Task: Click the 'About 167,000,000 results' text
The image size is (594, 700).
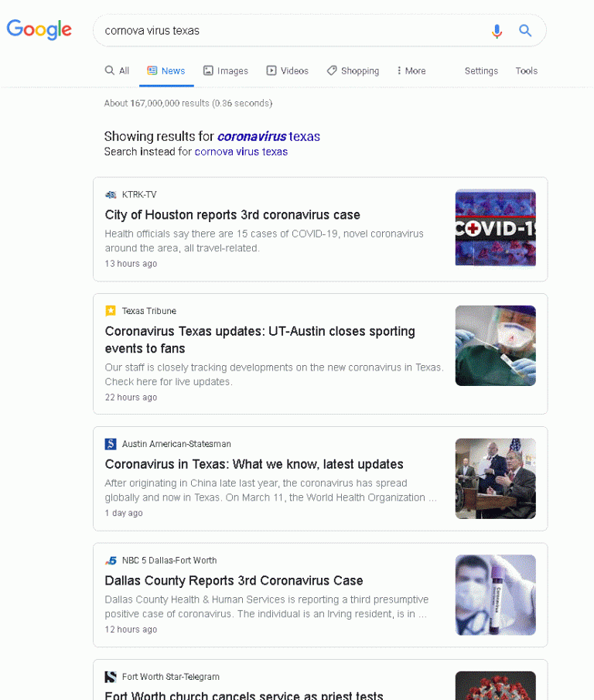Action: coord(188,103)
